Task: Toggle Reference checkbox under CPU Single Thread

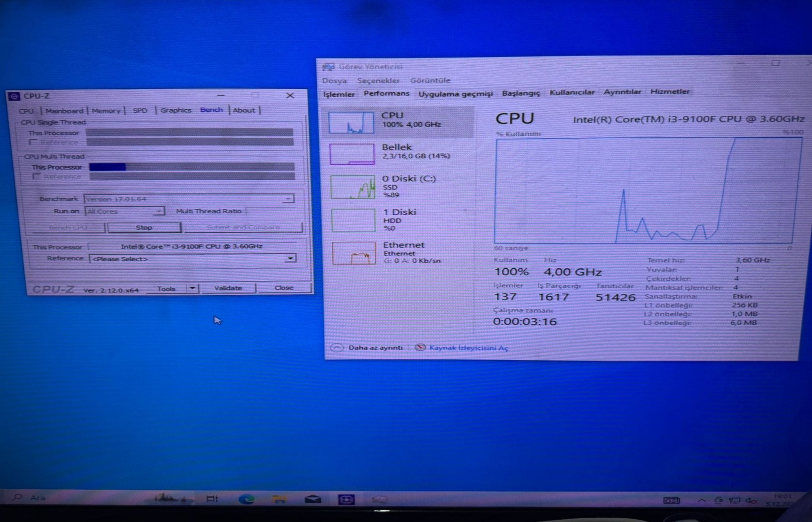Action: tap(33, 142)
